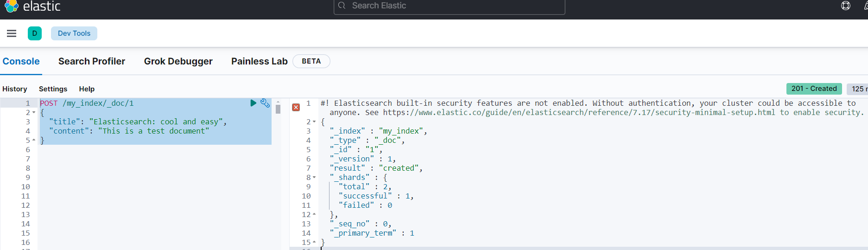The width and height of the screenshot is (868, 250).
Task: Click the "successful" : 1 line
Action: pos(376,196)
